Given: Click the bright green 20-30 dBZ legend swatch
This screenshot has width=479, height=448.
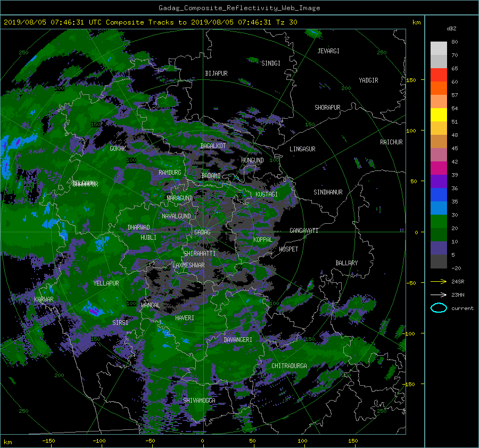Looking at the screenshot, I should pyautogui.click(x=439, y=221).
